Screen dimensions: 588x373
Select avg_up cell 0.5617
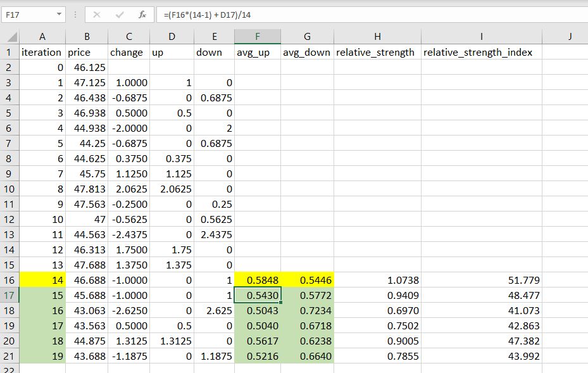257,341
